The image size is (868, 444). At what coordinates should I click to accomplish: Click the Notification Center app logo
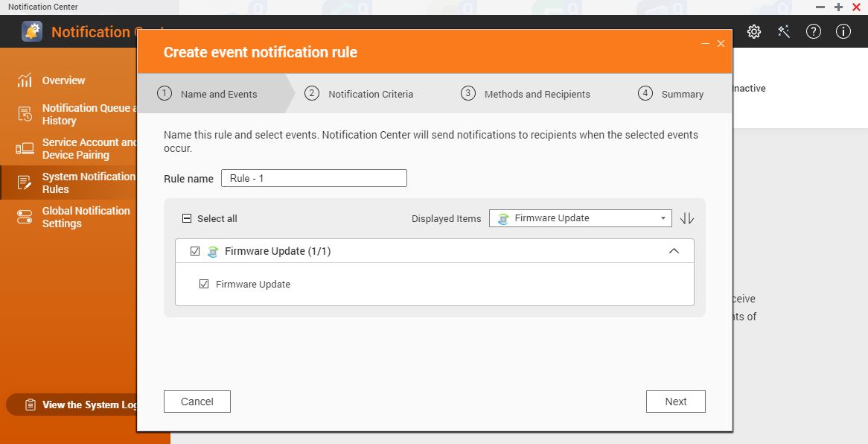(32, 31)
